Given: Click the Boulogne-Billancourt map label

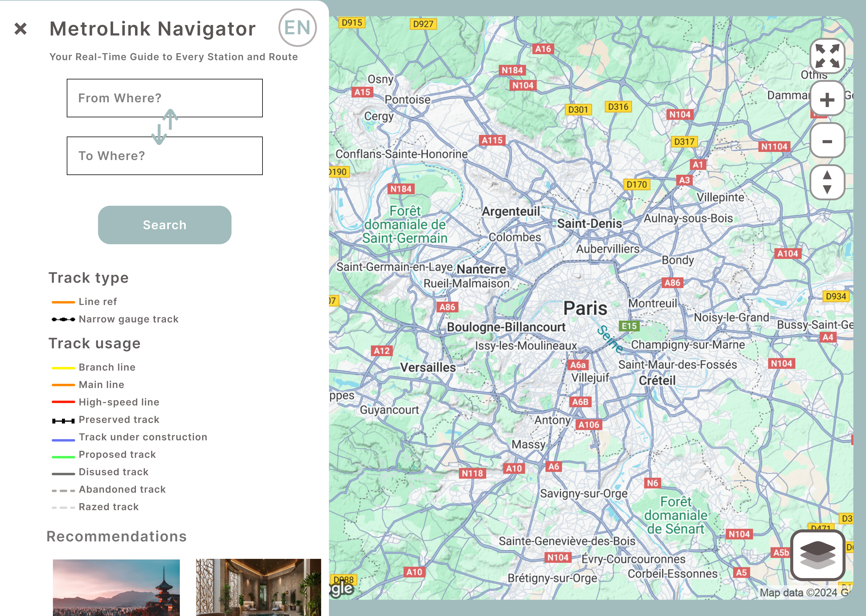Looking at the screenshot, I should (x=506, y=327).
